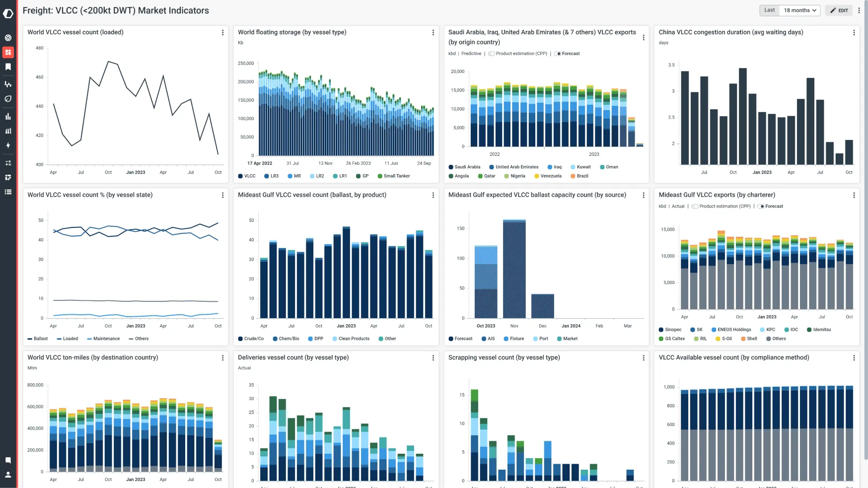
Task: Open bookmarks from the sidebar
Action: (8, 67)
